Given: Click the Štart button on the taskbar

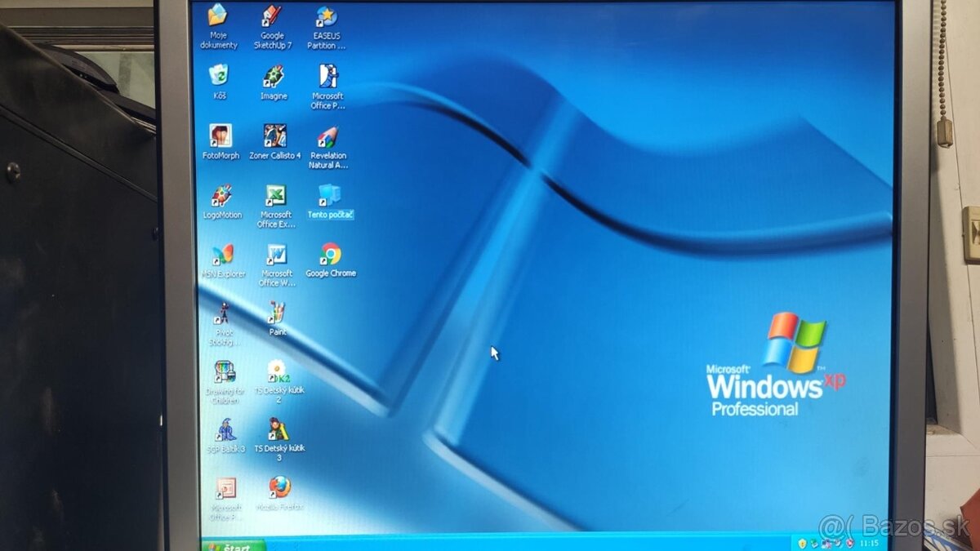Looking at the screenshot, I should tap(234, 546).
